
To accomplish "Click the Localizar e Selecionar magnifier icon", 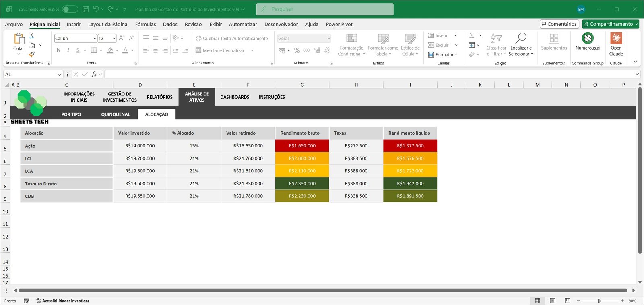I will click(521, 38).
